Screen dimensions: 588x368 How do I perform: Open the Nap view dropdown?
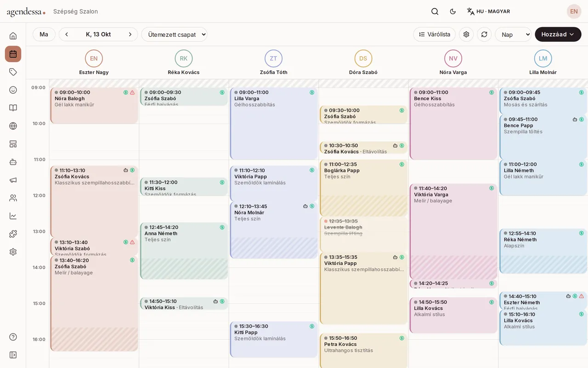pos(513,34)
